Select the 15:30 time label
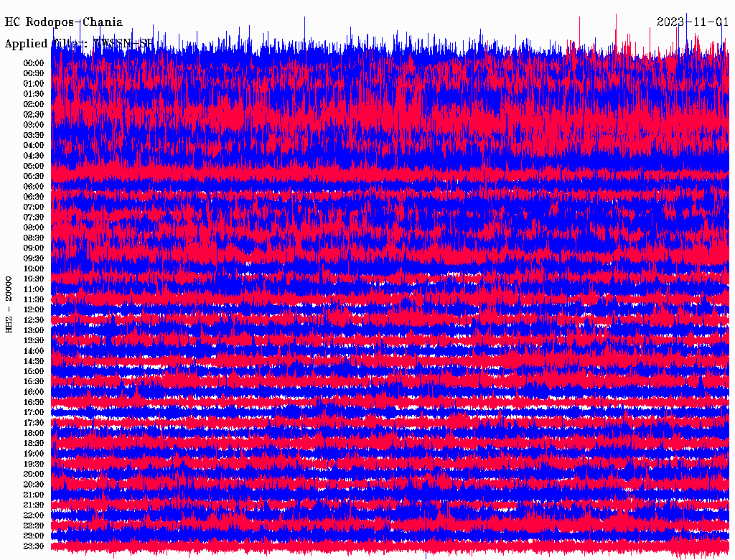The image size is (735, 560). pyautogui.click(x=33, y=382)
